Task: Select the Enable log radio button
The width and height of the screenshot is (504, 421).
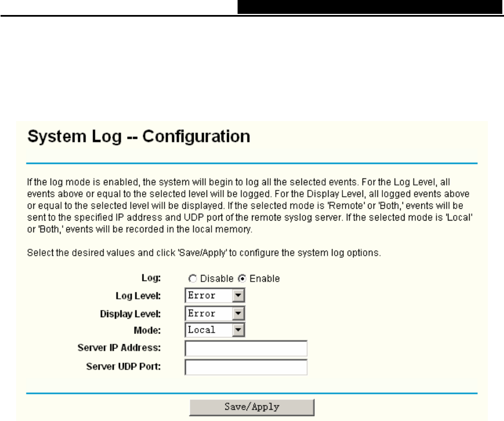Action: (x=242, y=278)
